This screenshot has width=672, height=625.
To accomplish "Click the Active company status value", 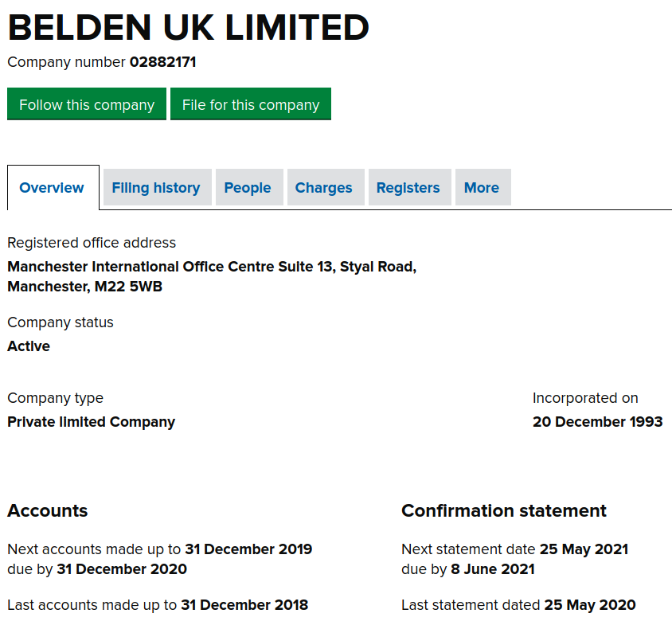I will pyautogui.click(x=29, y=346).
